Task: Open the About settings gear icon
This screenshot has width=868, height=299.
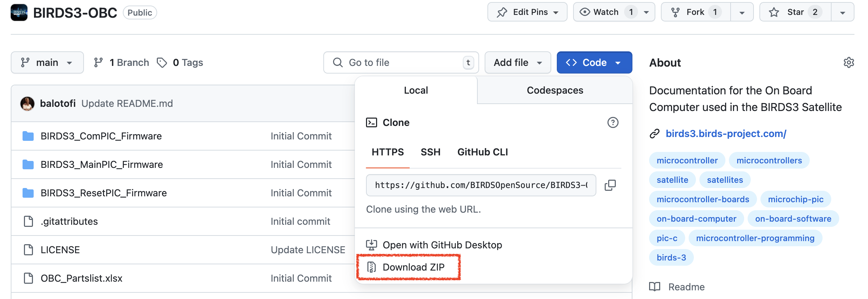Action: [x=849, y=62]
